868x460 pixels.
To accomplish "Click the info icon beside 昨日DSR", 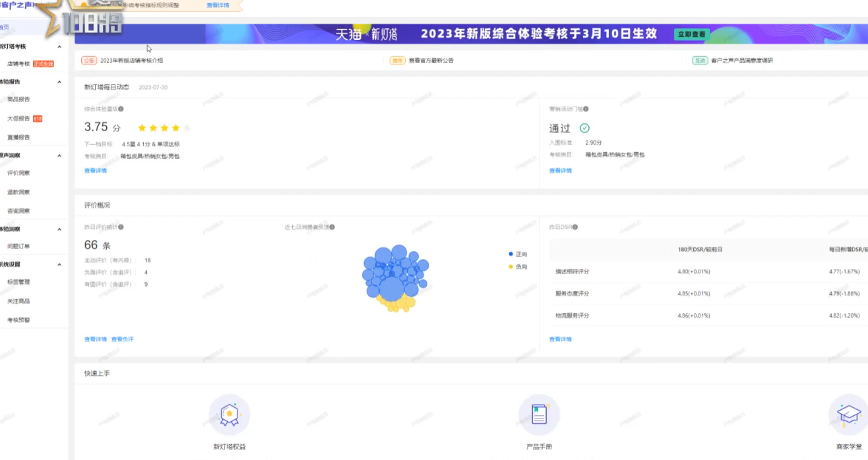I will click(x=575, y=227).
